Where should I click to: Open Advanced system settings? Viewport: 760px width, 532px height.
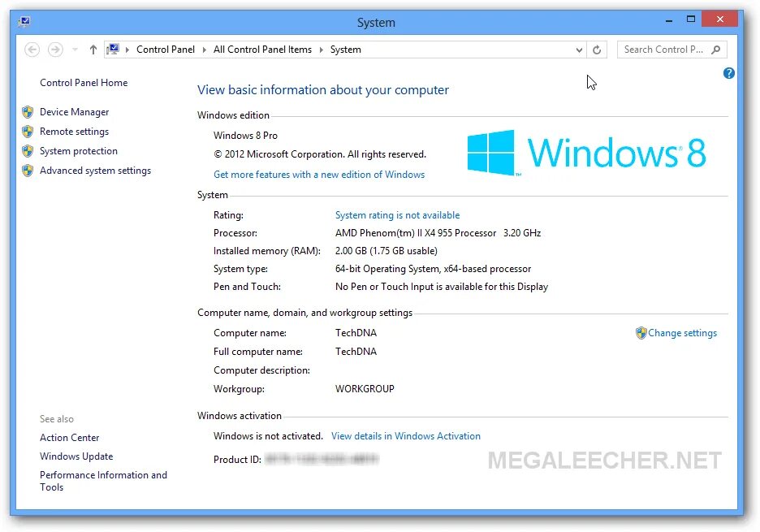(96, 171)
